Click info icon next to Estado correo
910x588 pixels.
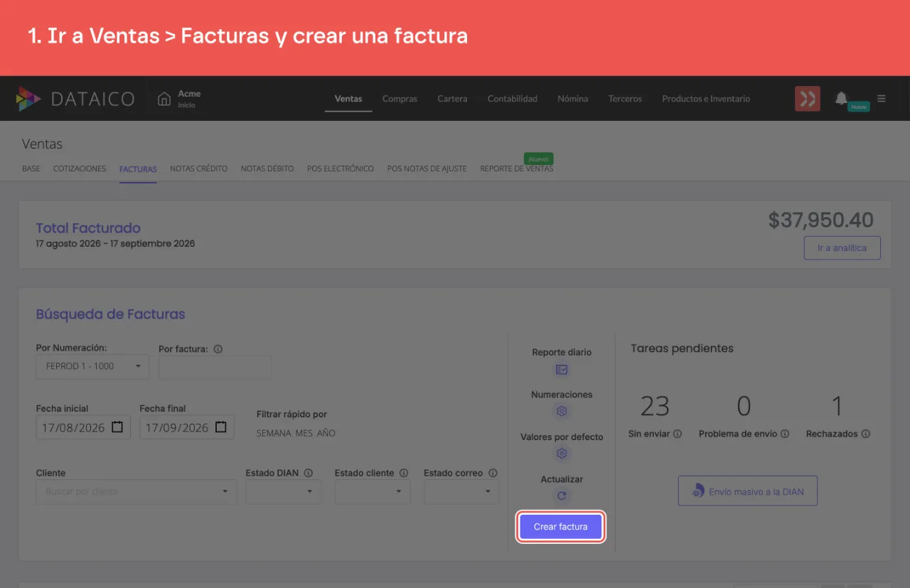tap(493, 473)
